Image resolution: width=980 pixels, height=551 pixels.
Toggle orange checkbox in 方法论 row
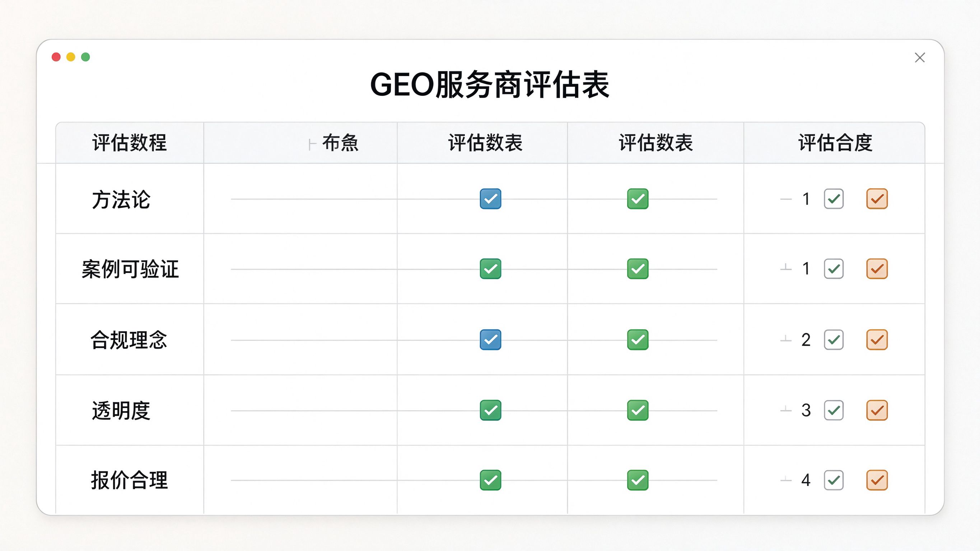pos(877,198)
